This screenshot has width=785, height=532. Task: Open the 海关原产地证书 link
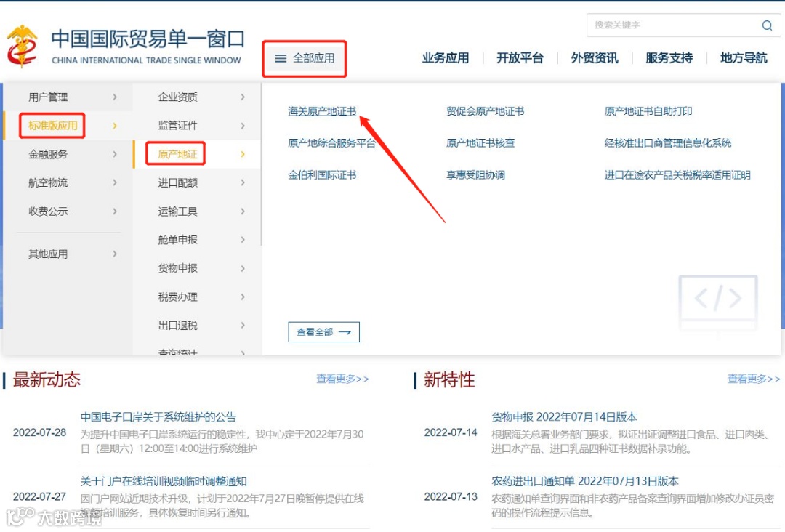click(x=322, y=112)
